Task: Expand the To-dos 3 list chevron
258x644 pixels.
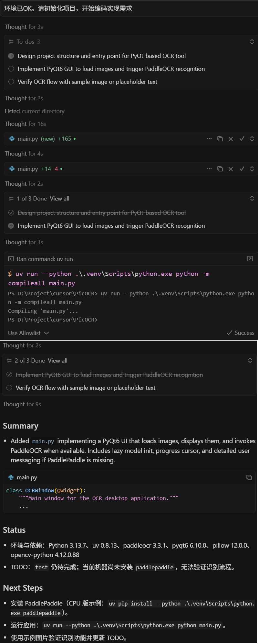Action: click(252, 42)
